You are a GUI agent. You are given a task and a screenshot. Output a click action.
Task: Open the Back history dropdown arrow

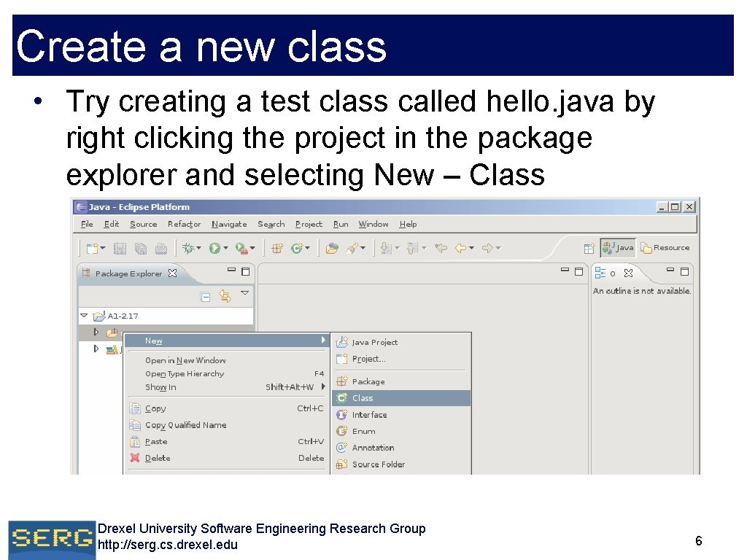[x=471, y=248]
